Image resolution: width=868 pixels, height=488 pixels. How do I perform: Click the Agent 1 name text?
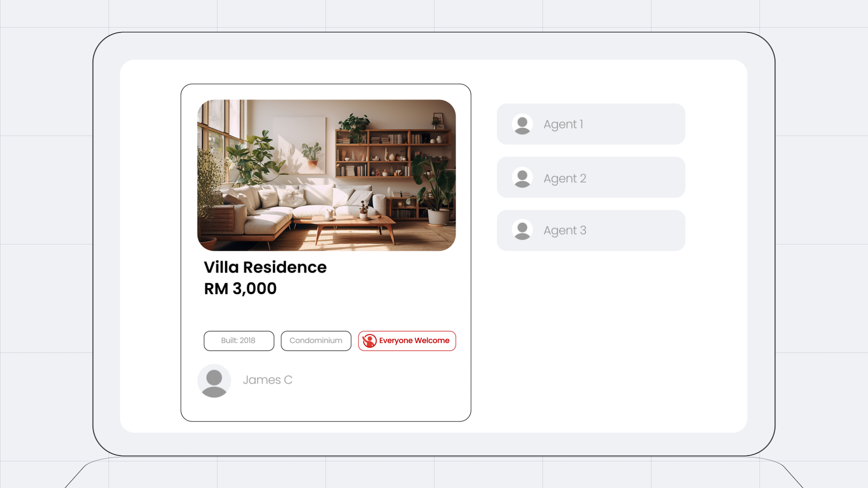tap(563, 124)
